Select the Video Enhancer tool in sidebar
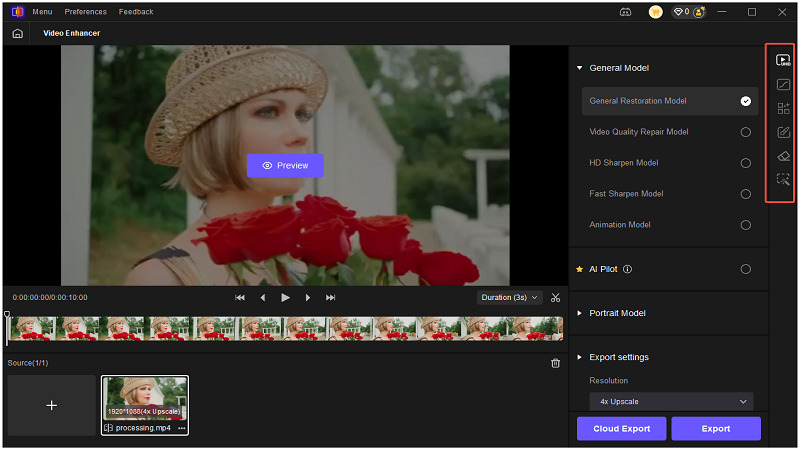 tap(784, 60)
